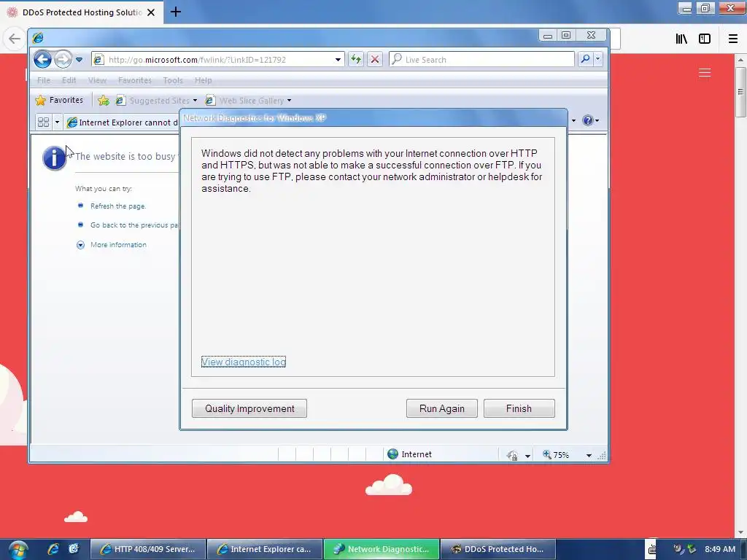Click Add to Favorites Bar star icon

(x=104, y=100)
